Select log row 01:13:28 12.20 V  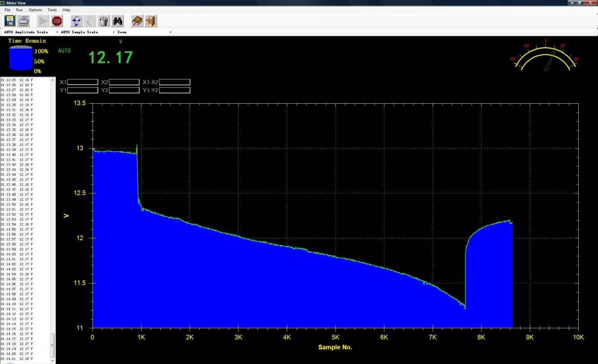tap(17, 95)
